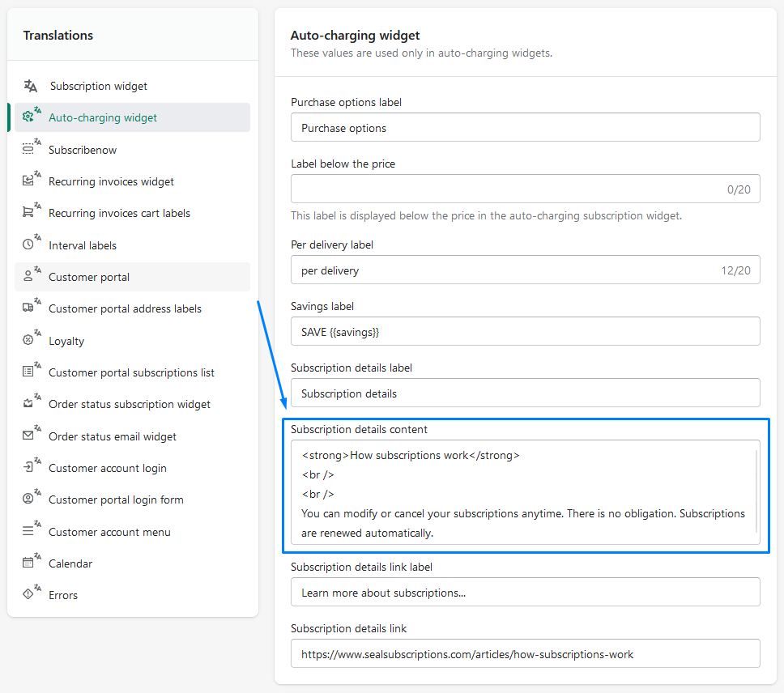Click the Savings label input
Screen dimensions: 784x693
tap(525, 332)
